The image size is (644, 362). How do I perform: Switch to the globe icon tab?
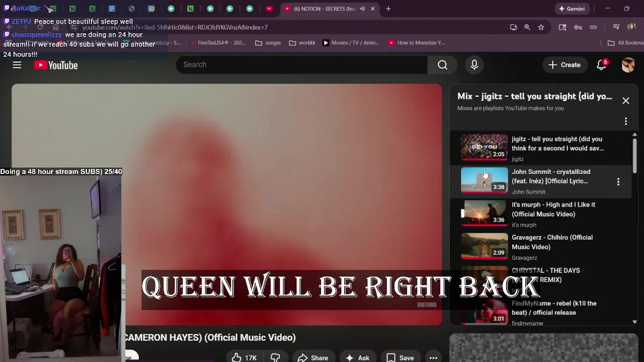tap(131, 9)
